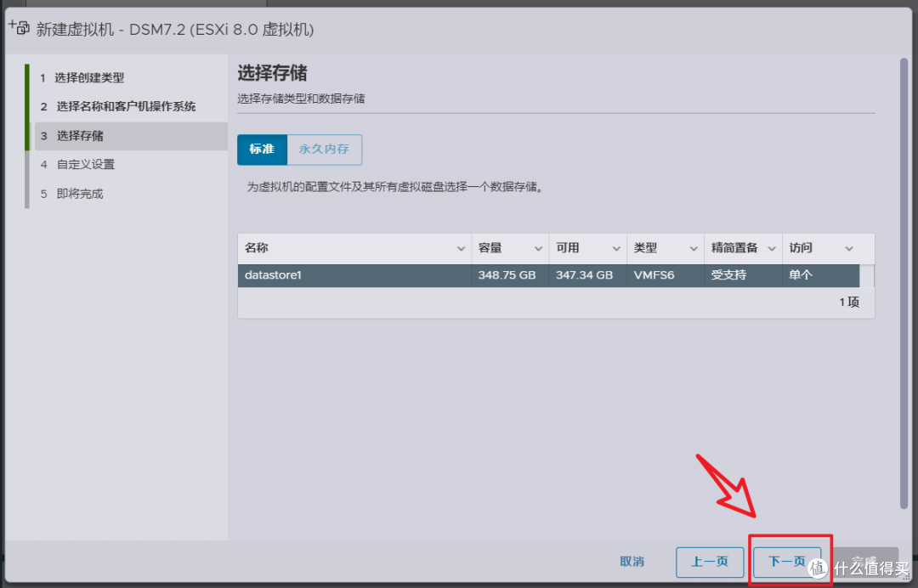Switch to the 标准 storage tab
This screenshot has width=918, height=588.
pyautogui.click(x=262, y=150)
